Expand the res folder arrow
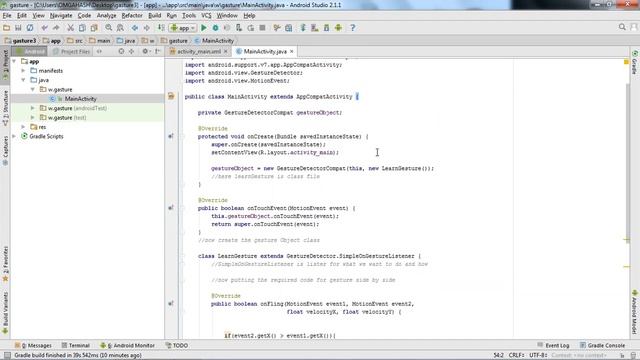 point(24,127)
